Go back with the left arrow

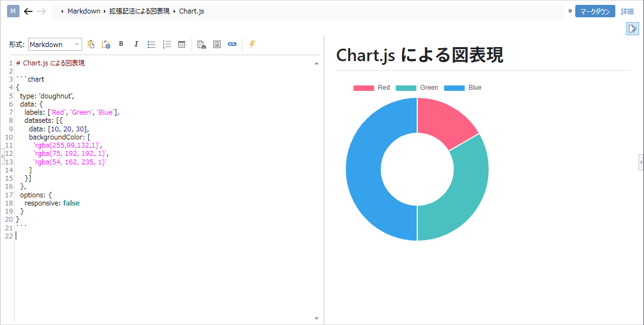tap(28, 11)
